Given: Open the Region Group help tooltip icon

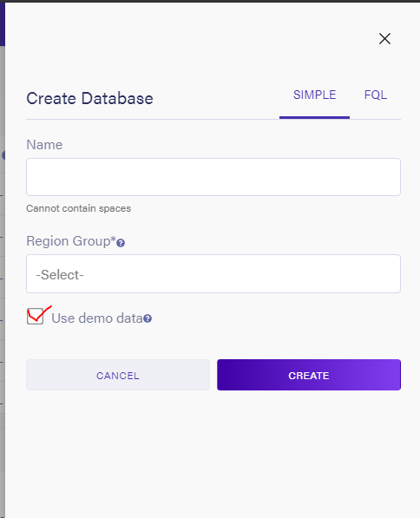Looking at the screenshot, I should (121, 243).
